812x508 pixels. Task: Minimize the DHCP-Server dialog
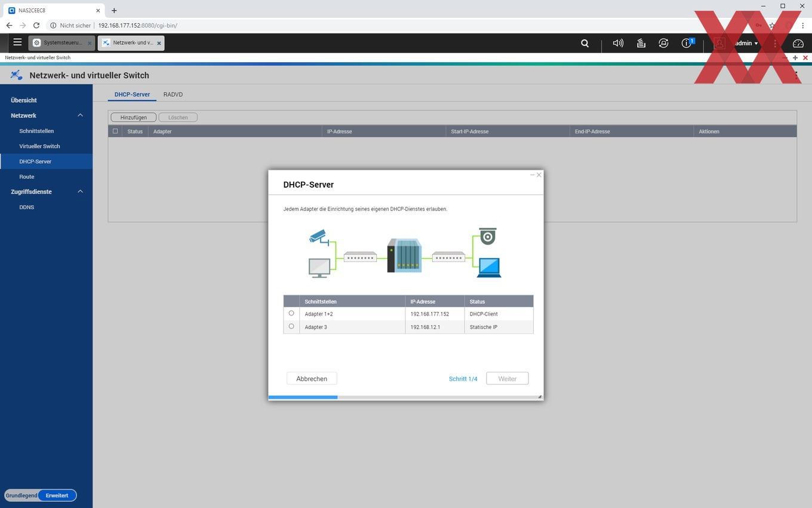(x=532, y=175)
